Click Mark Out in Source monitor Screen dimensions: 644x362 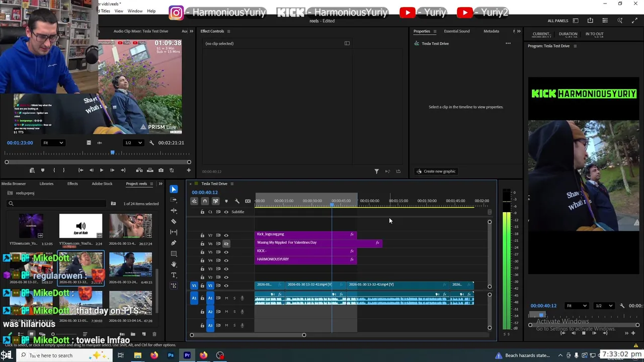pos(64,170)
